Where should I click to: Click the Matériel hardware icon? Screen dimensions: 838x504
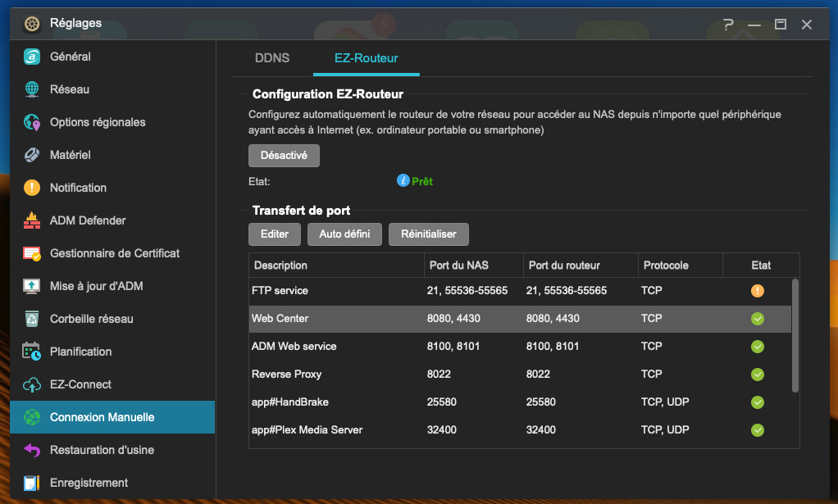tap(32, 155)
